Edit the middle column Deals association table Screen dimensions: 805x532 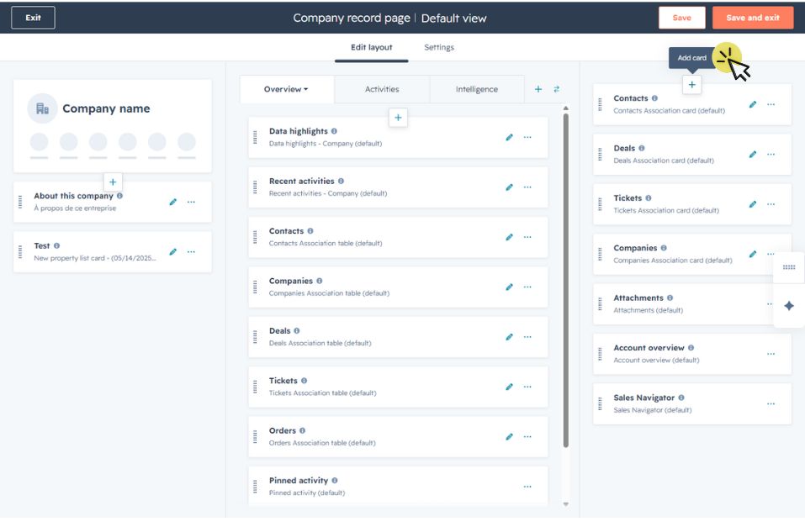tap(509, 337)
